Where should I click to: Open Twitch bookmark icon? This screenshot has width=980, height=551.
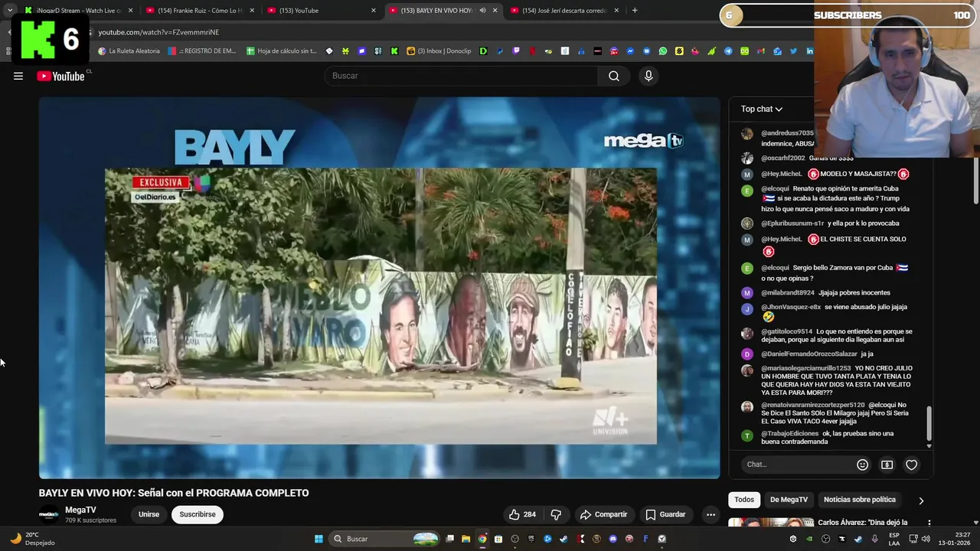point(516,51)
